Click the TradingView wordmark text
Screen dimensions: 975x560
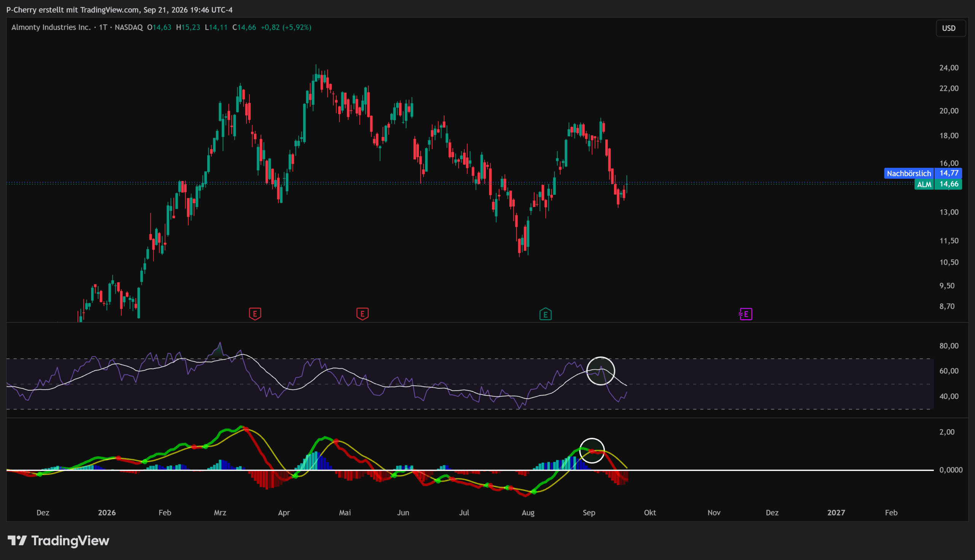click(70, 541)
